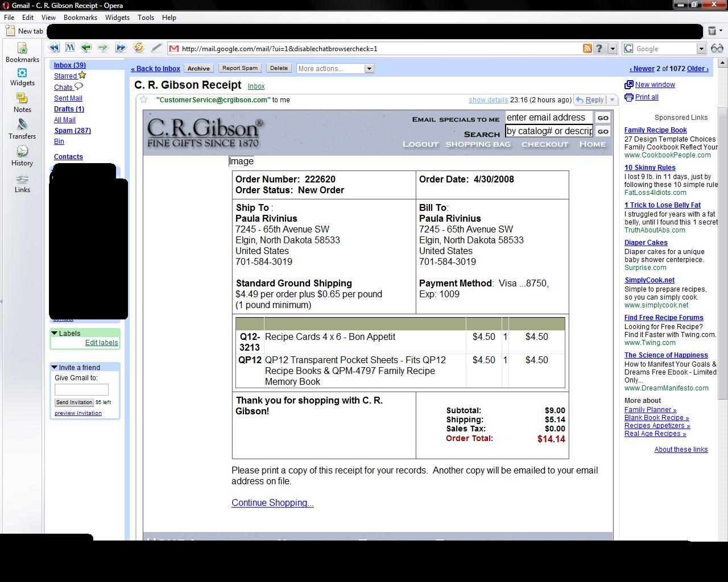Open the Sent Mail folder
Screen dimensions: 728x582
(68, 98)
